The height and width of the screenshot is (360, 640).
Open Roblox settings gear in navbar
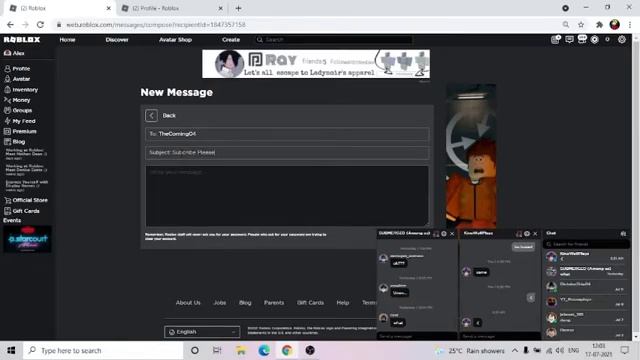(x=622, y=40)
